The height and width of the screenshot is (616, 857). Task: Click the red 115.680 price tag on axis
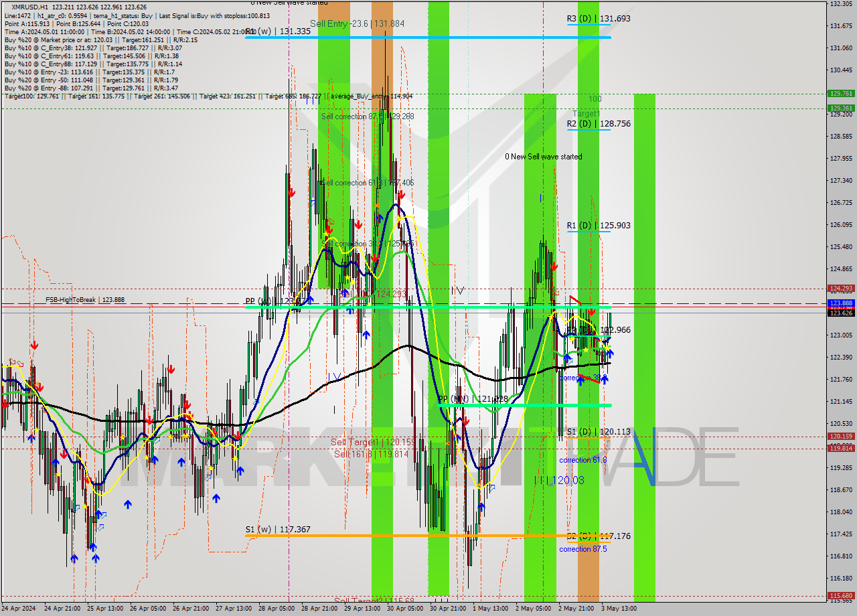[x=841, y=595]
